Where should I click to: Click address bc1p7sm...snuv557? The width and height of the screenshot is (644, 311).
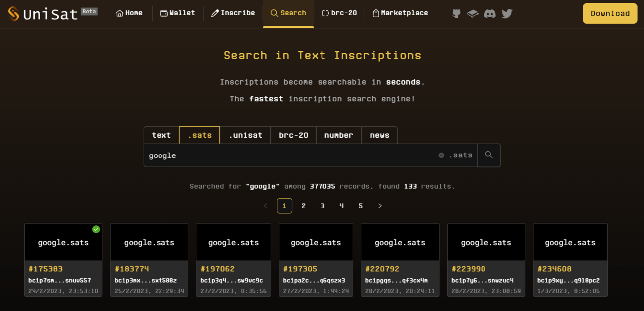click(60, 281)
